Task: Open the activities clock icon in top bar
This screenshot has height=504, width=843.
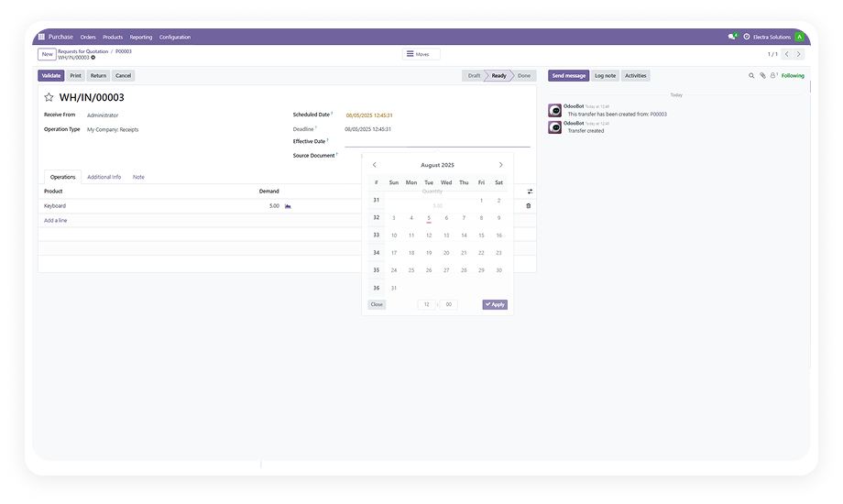Action: (746, 37)
